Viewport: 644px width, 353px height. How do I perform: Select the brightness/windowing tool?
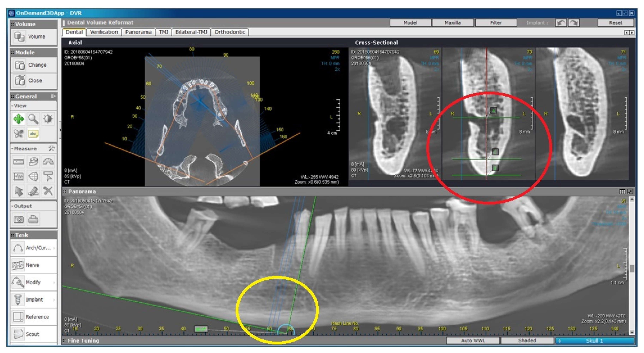(x=48, y=119)
